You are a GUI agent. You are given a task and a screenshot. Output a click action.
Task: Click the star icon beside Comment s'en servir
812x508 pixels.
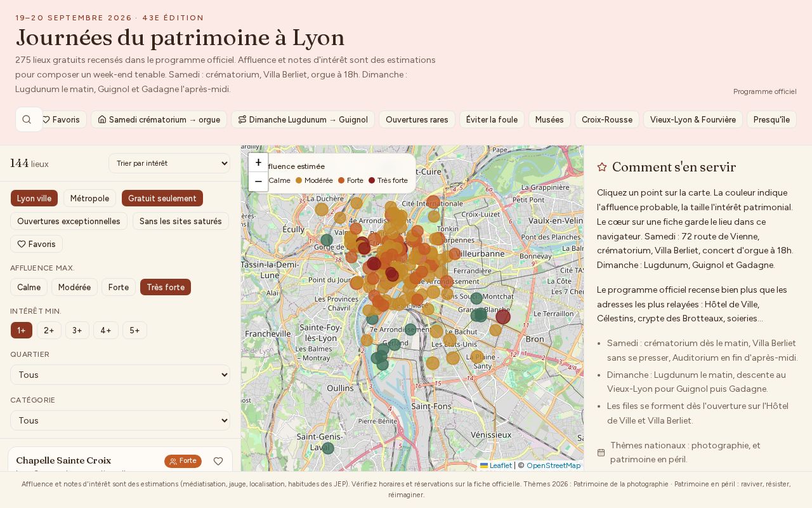tap(602, 167)
